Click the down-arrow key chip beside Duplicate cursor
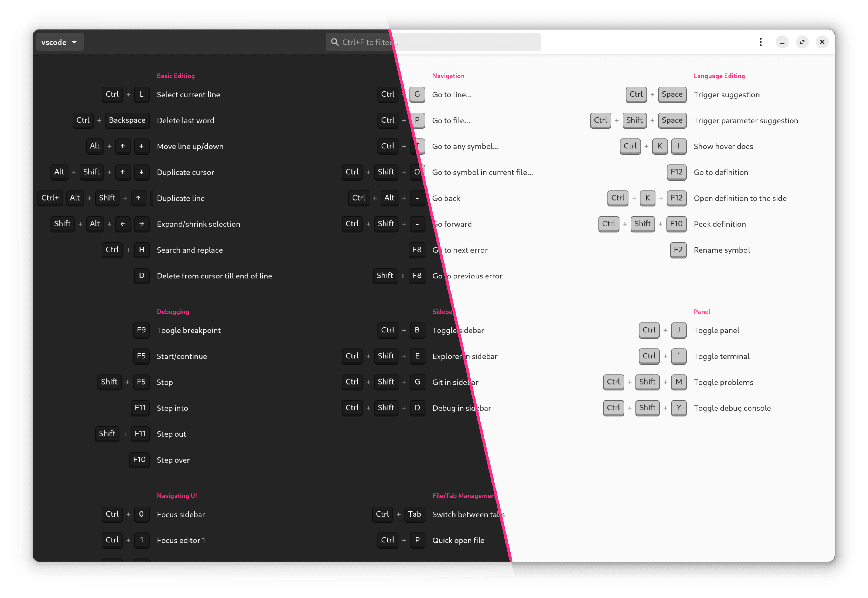 click(142, 172)
